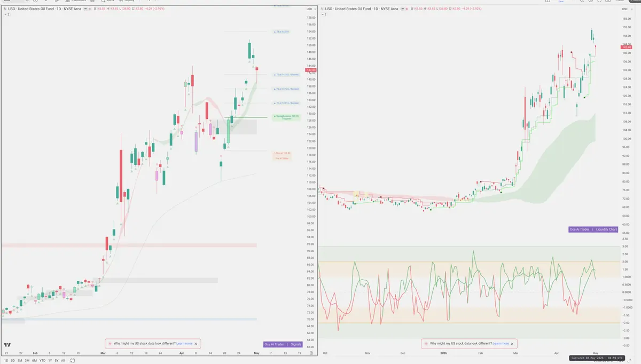
Task: Click the Oct label on right time axis
Action: [x=325, y=353]
